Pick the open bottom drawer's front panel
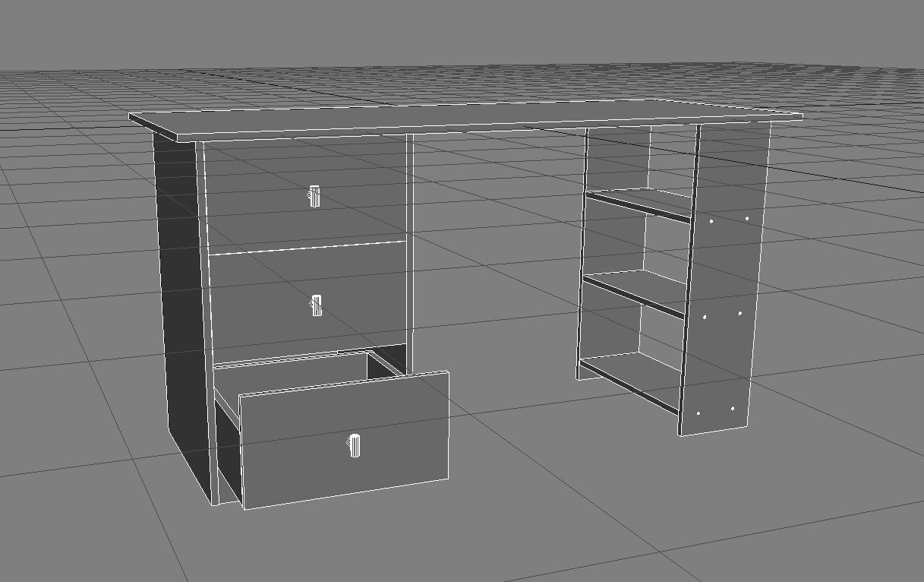924x582 pixels. point(345,440)
